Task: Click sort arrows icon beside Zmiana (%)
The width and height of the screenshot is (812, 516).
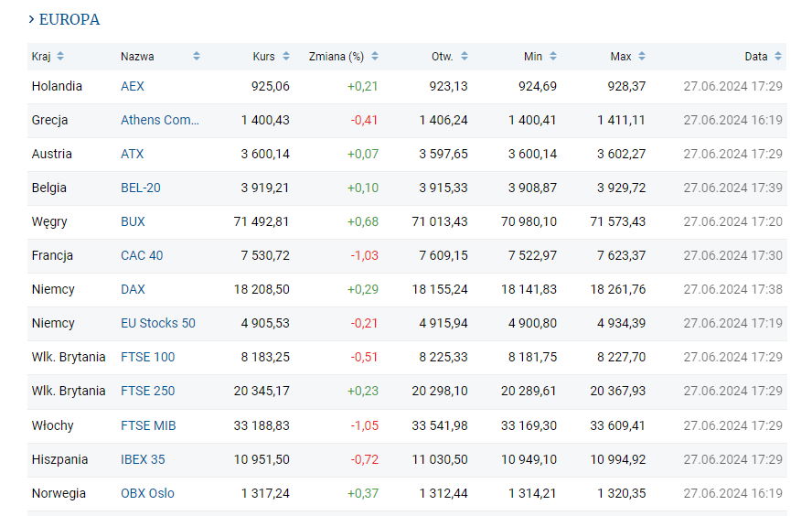Action: pos(375,56)
